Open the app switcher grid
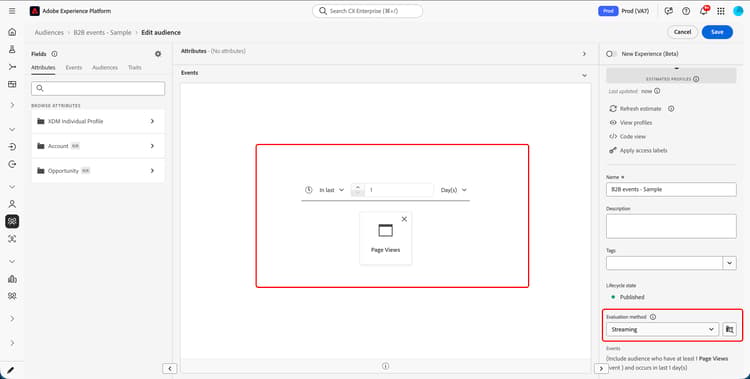This screenshot has height=379, width=750. coord(721,11)
